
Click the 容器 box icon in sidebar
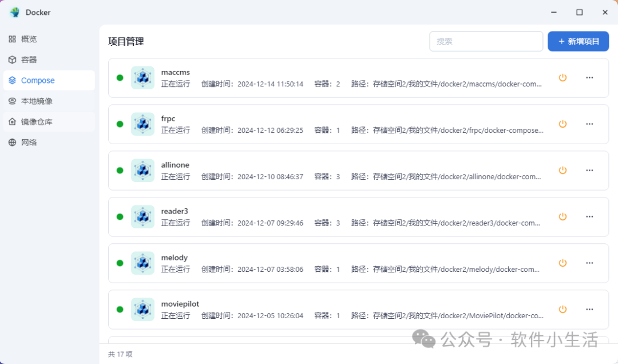point(12,60)
